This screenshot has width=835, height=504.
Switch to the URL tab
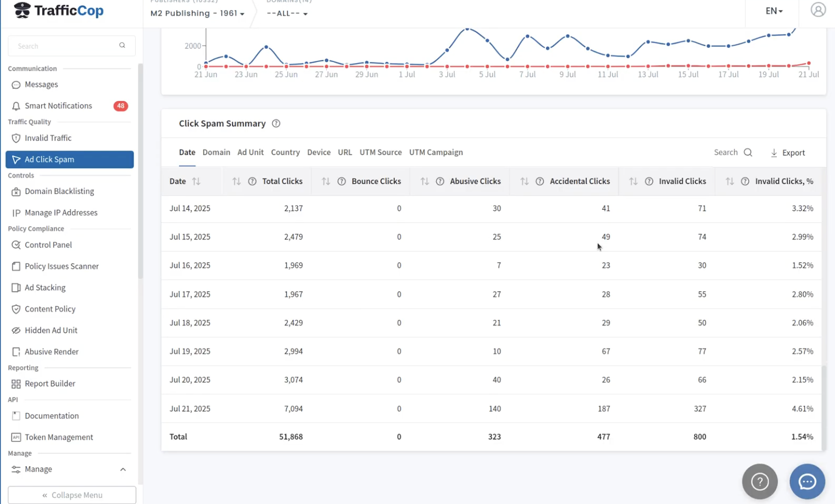coord(345,153)
